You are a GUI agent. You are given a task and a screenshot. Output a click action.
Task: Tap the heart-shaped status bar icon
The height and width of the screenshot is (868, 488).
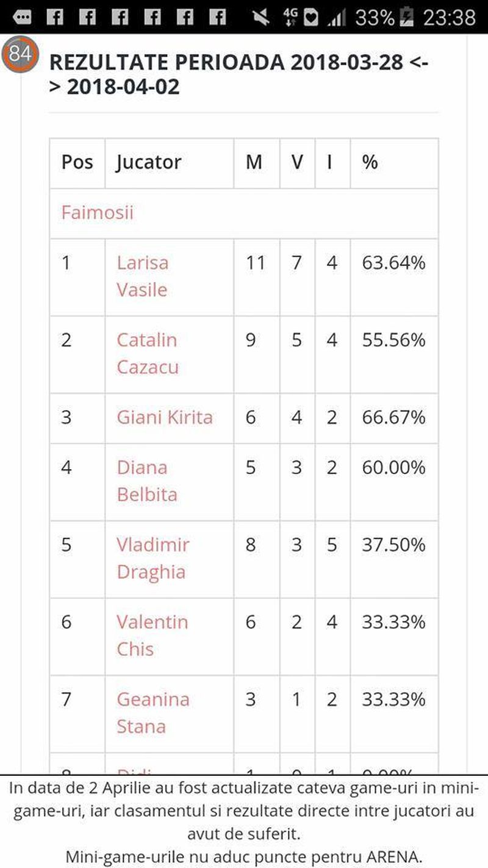tap(311, 17)
